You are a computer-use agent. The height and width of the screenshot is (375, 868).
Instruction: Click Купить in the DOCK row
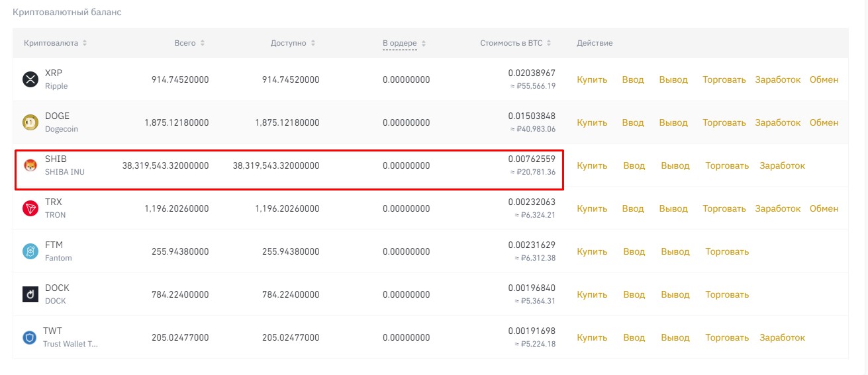592,294
